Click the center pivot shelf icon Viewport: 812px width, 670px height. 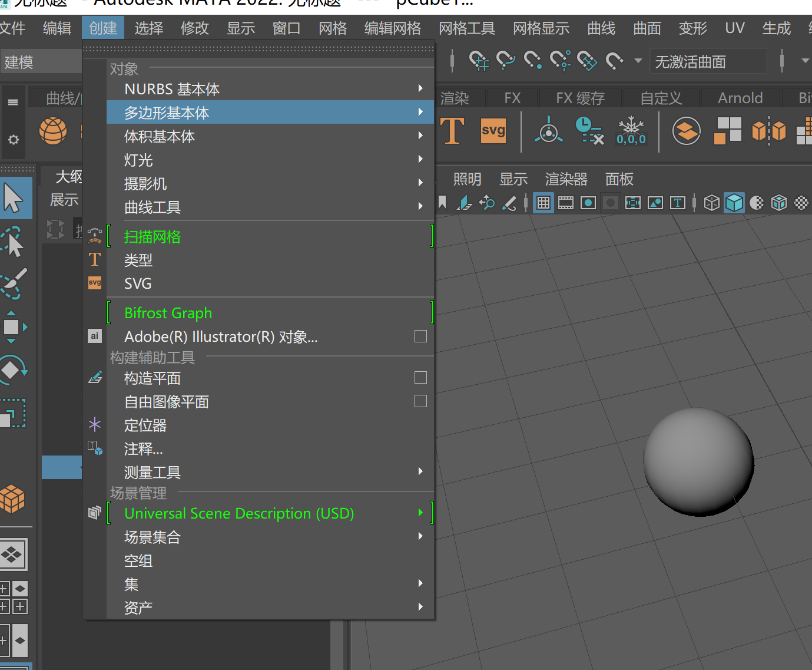[549, 130]
